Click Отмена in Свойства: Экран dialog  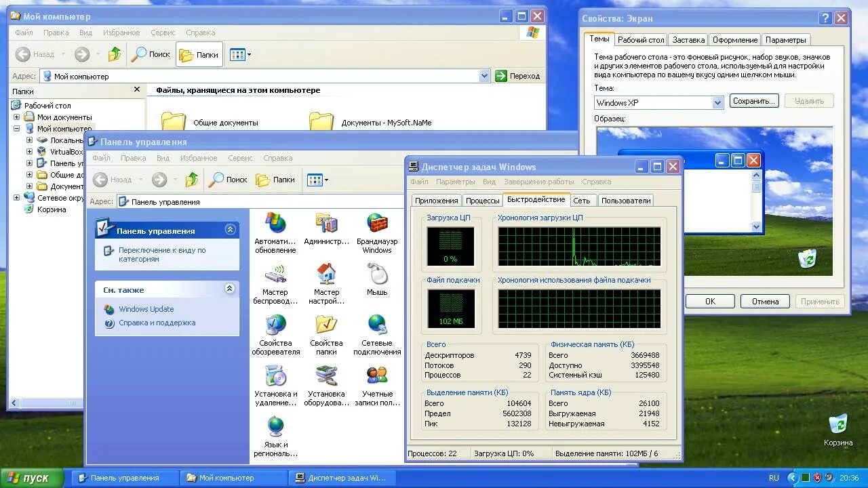[765, 302]
